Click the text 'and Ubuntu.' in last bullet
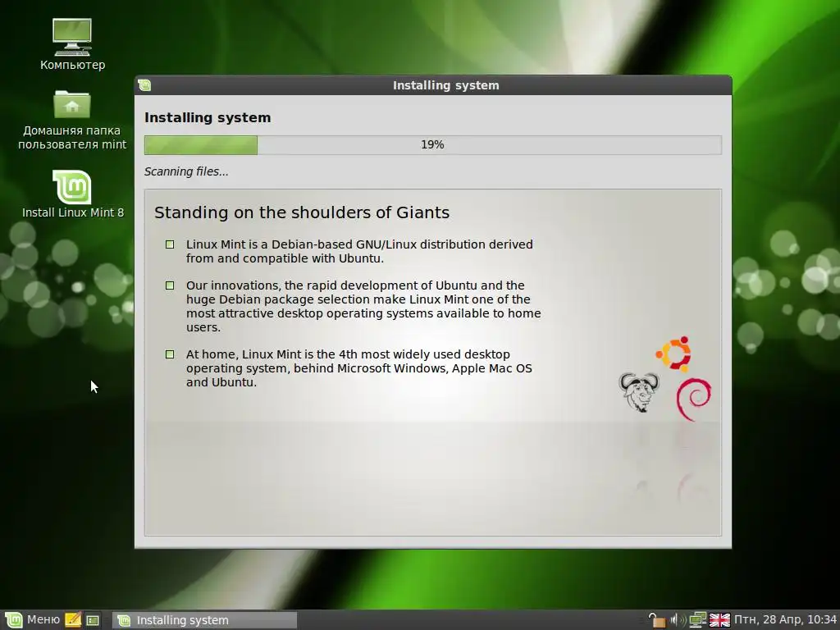The image size is (840, 630). [x=221, y=382]
